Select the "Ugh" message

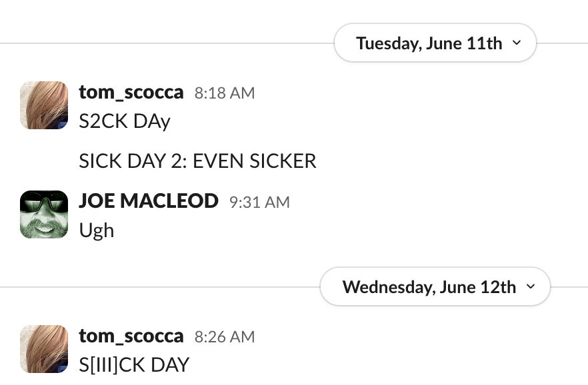click(97, 230)
